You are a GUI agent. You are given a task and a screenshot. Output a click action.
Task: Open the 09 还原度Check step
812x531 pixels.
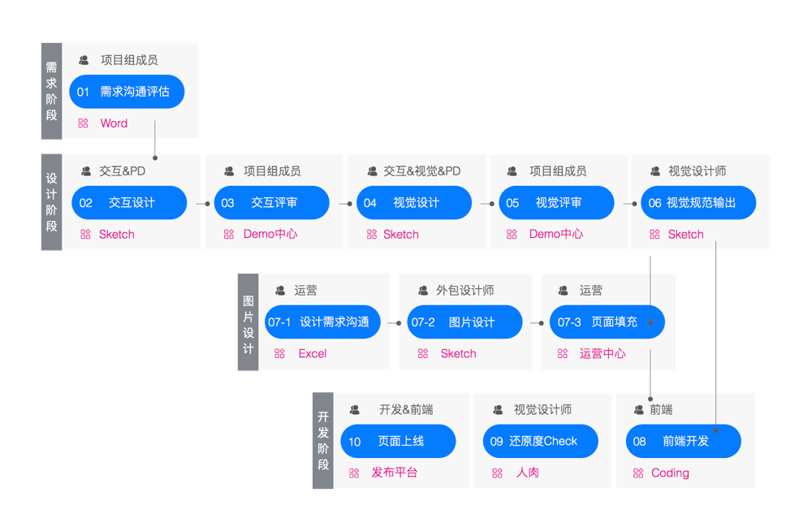click(540, 442)
